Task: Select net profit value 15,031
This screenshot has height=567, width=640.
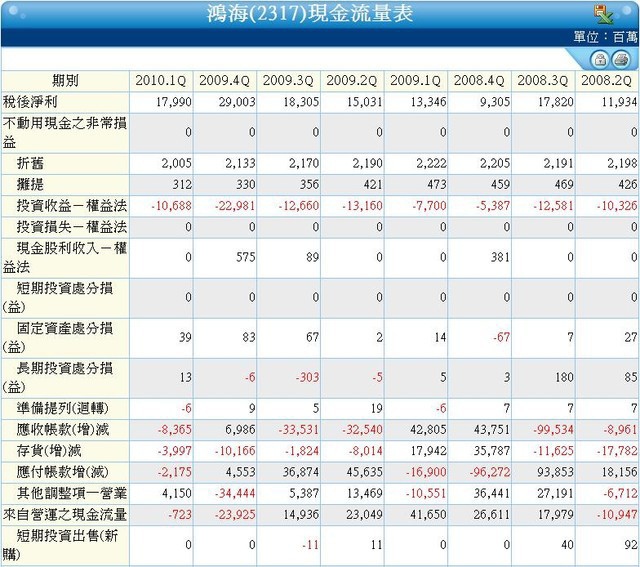Action: point(365,102)
